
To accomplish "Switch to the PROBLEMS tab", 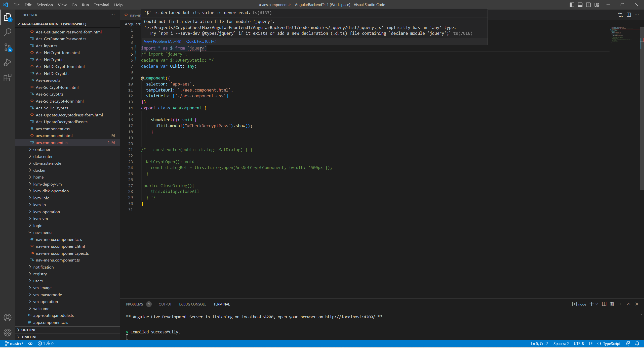I will coord(134,304).
